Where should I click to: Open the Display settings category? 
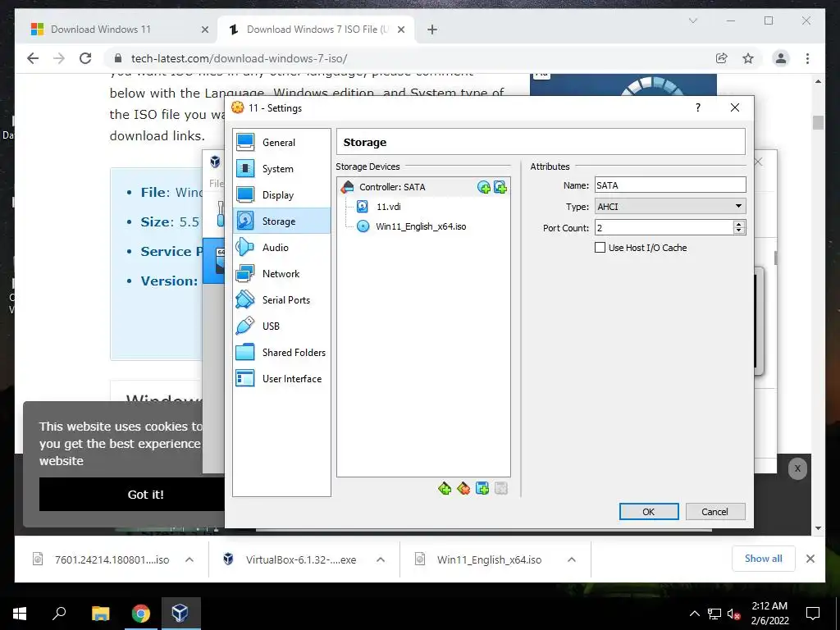281,195
